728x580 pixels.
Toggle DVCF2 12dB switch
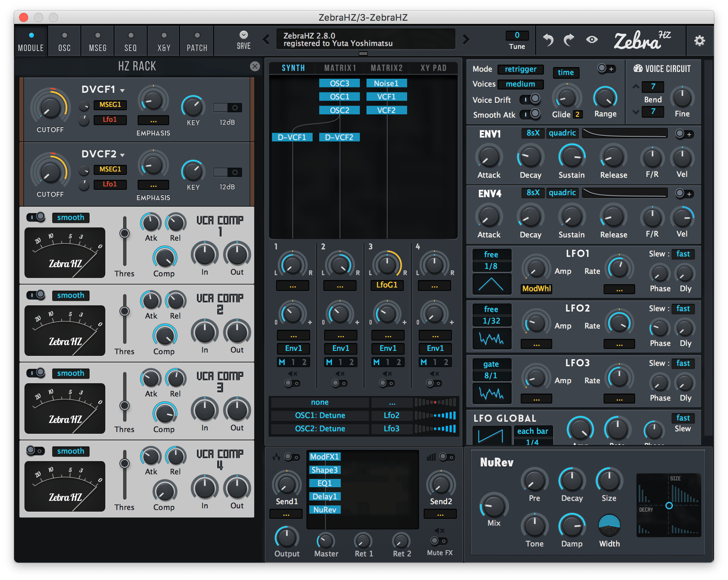[x=228, y=172]
